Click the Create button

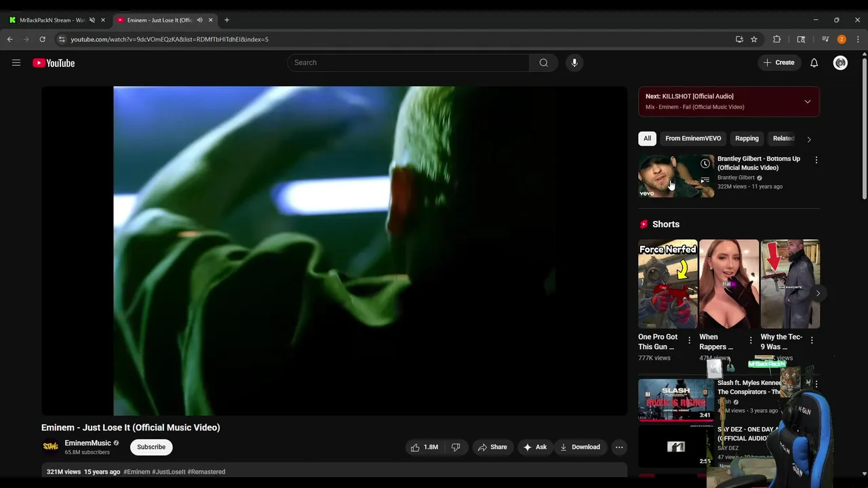(778, 62)
